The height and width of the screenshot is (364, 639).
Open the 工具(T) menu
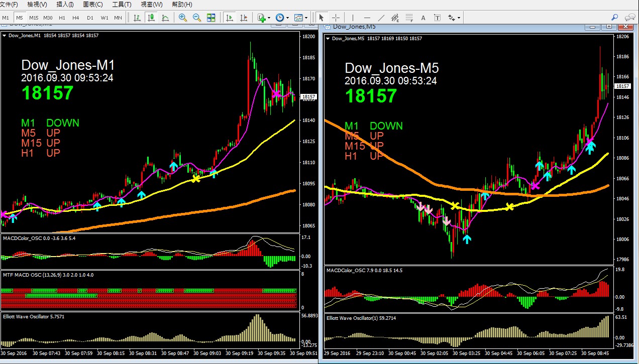122,5
